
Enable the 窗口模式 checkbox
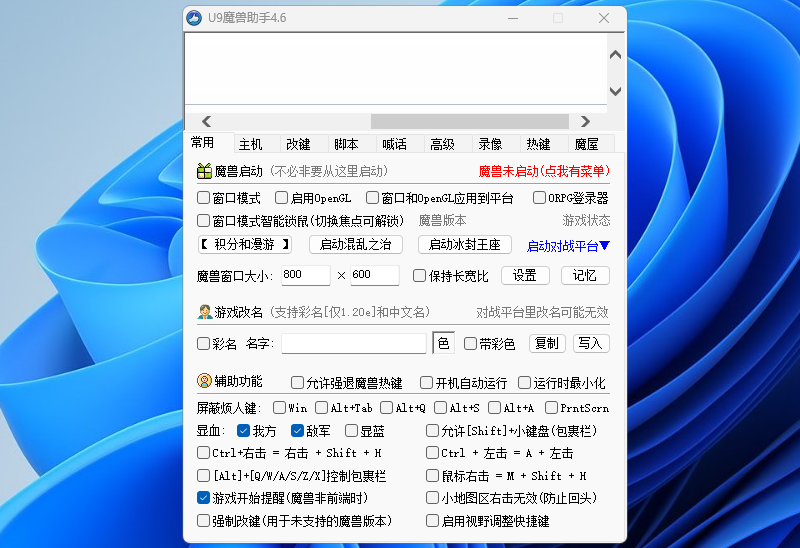pyautogui.click(x=203, y=197)
